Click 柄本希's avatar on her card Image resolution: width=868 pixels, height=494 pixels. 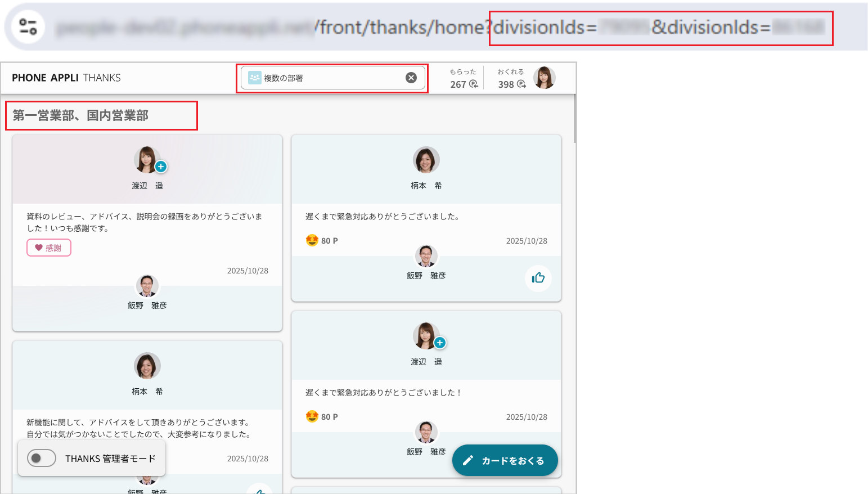426,159
